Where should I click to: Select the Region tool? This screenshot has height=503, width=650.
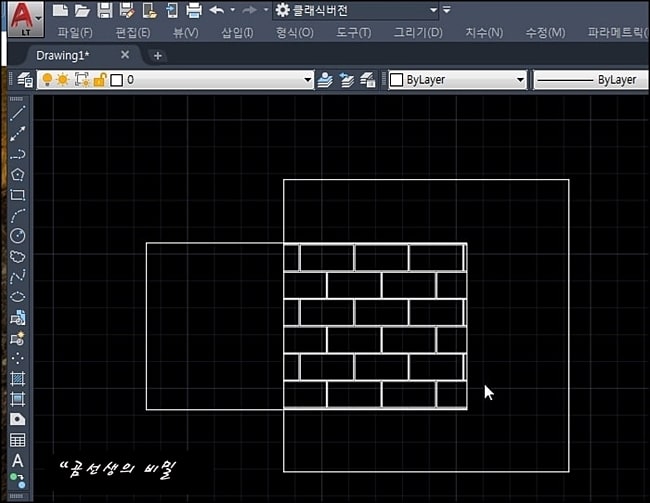tap(17, 419)
